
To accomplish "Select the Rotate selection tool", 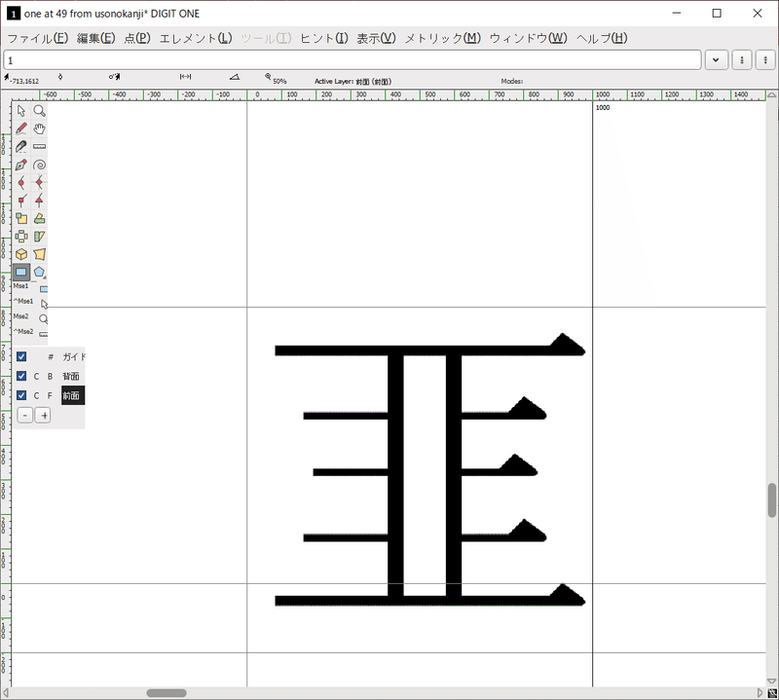I will (x=39, y=218).
